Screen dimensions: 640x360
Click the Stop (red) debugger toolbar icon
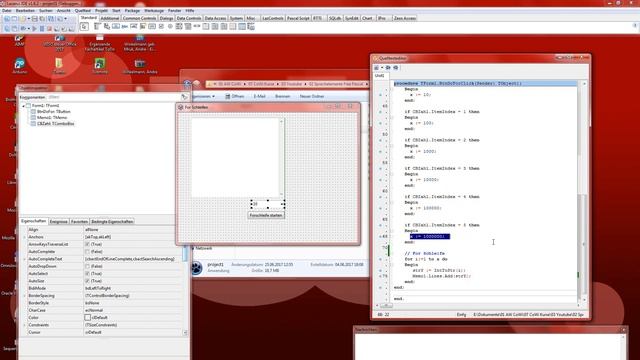[49, 29]
